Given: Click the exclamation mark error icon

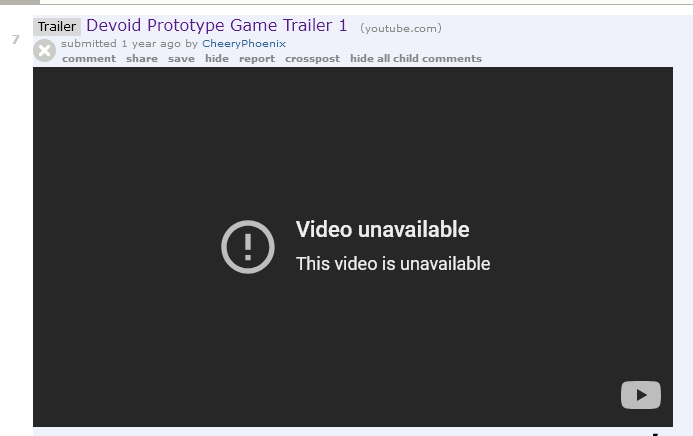Looking at the screenshot, I should [x=248, y=247].
